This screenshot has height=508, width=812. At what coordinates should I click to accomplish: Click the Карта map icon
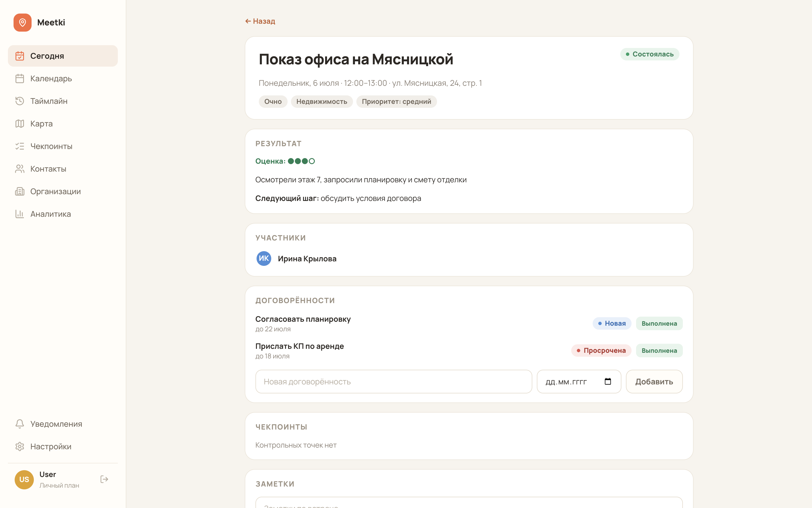pyautogui.click(x=20, y=124)
